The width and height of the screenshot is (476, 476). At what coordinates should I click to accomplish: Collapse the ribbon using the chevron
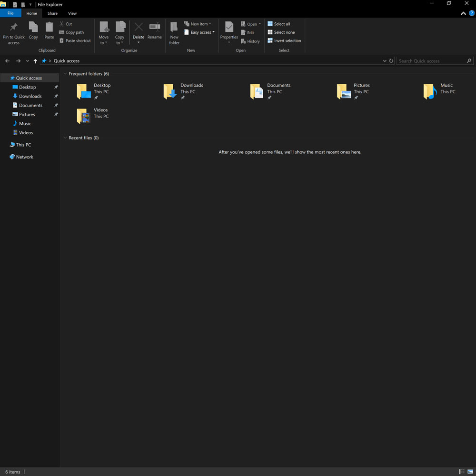464,13
